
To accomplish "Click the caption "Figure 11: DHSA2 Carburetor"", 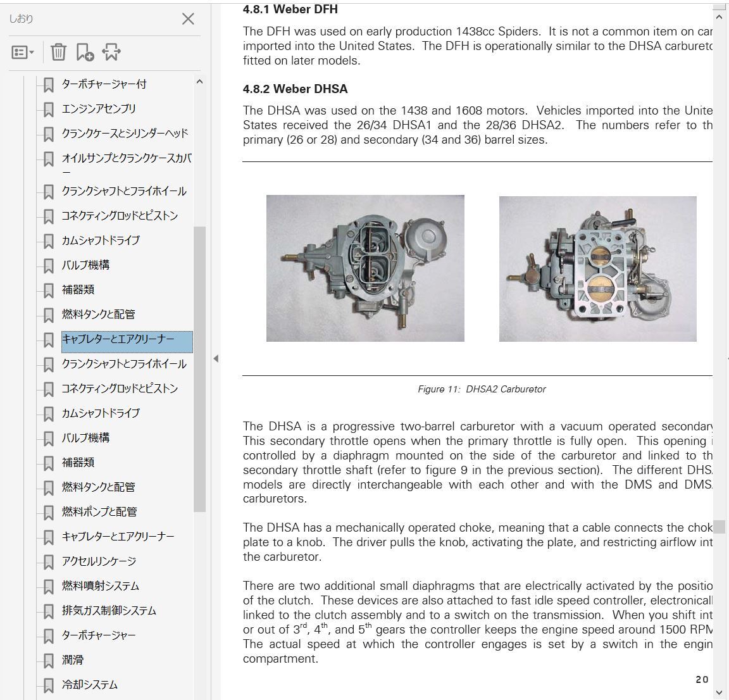I will (482, 389).
